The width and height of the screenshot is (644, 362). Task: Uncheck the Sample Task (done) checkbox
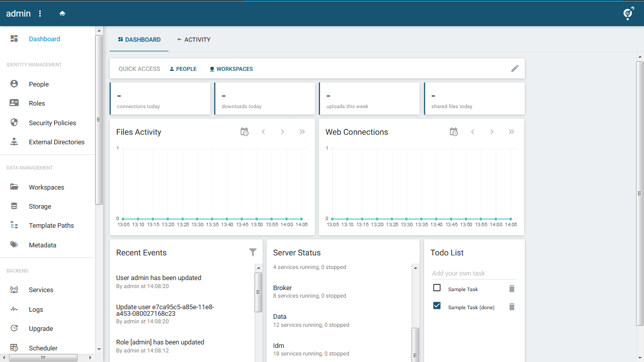(437, 306)
